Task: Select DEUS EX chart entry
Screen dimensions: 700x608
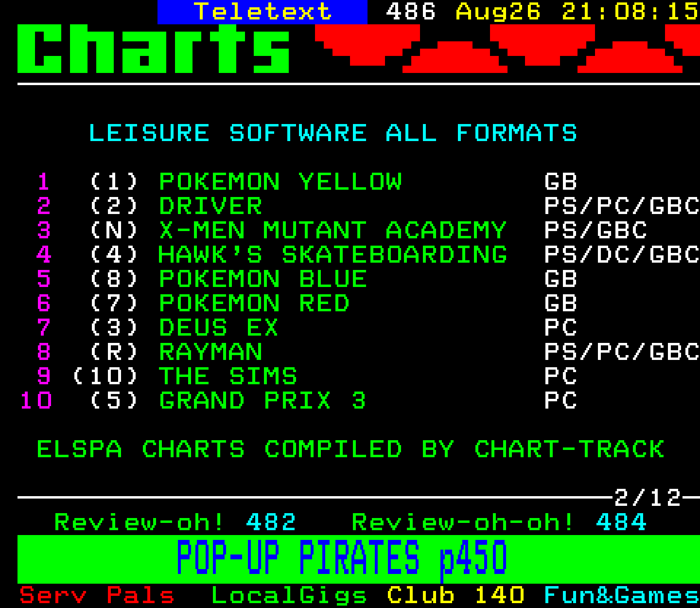Action: pyautogui.click(x=219, y=328)
